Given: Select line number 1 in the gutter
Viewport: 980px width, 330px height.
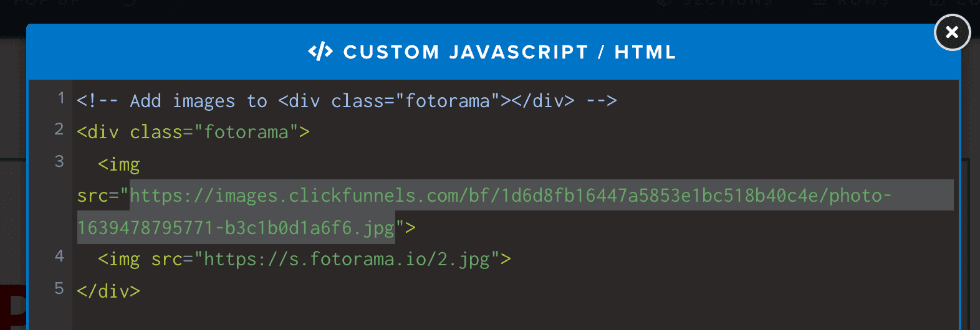Looking at the screenshot, I should (61, 98).
